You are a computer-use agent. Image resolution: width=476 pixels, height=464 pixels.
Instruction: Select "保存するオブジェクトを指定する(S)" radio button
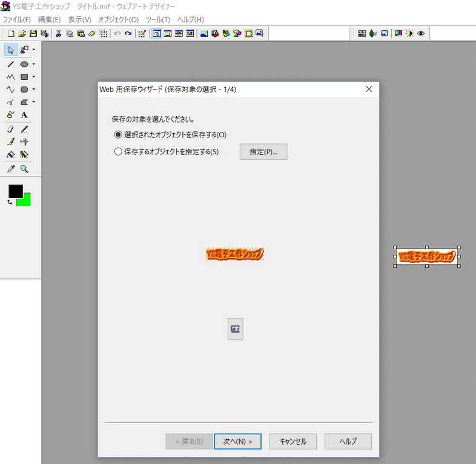tap(118, 152)
